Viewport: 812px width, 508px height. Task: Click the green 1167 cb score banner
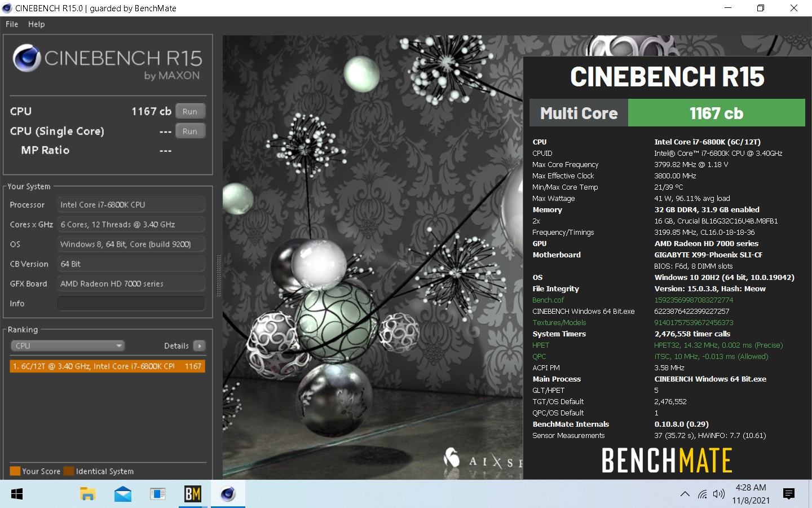(x=716, y=113)
